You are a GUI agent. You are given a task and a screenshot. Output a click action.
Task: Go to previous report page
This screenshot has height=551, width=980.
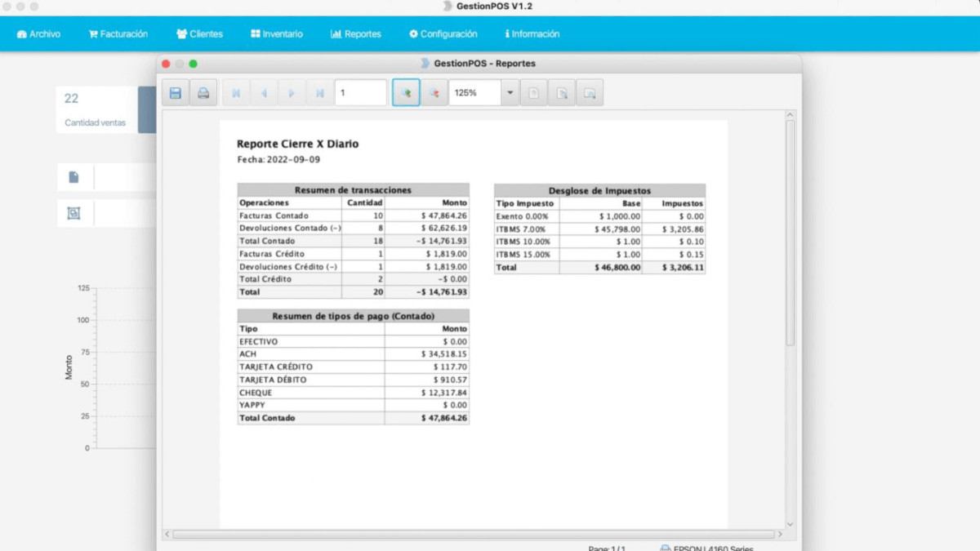coord(264,93)
